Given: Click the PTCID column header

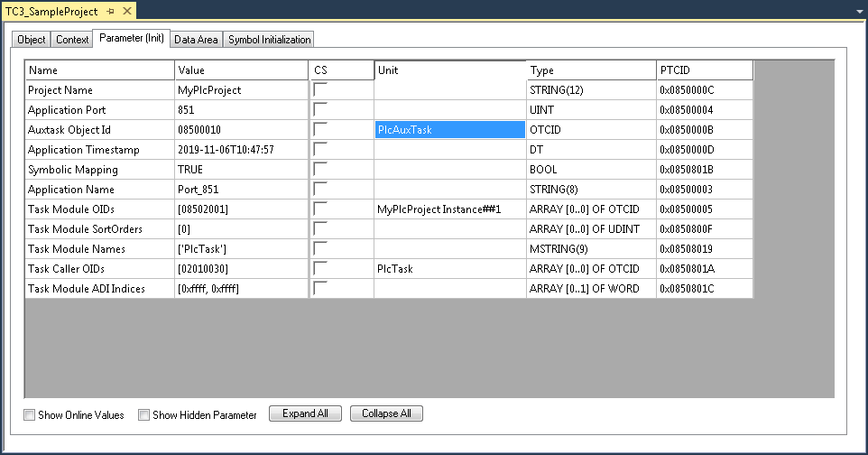Looking at the screenshot, I should click(x=705, y=70).
